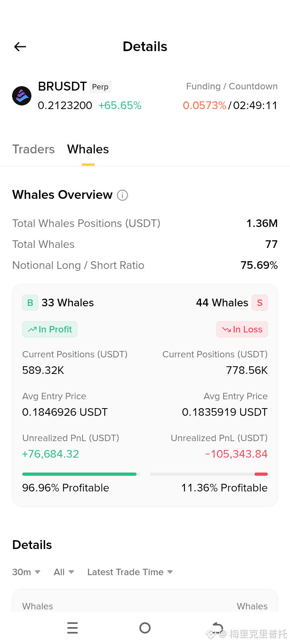Select the In Loss tag

click(x=242, y=329)
